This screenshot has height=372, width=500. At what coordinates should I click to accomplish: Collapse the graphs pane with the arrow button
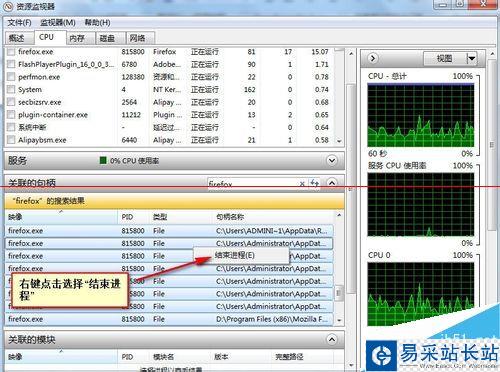(x=373, y=58)
